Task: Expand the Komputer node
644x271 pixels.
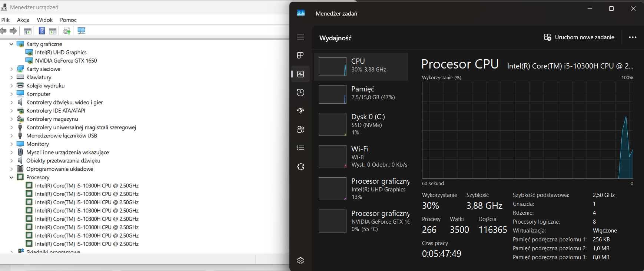Action: click(11, 94)
